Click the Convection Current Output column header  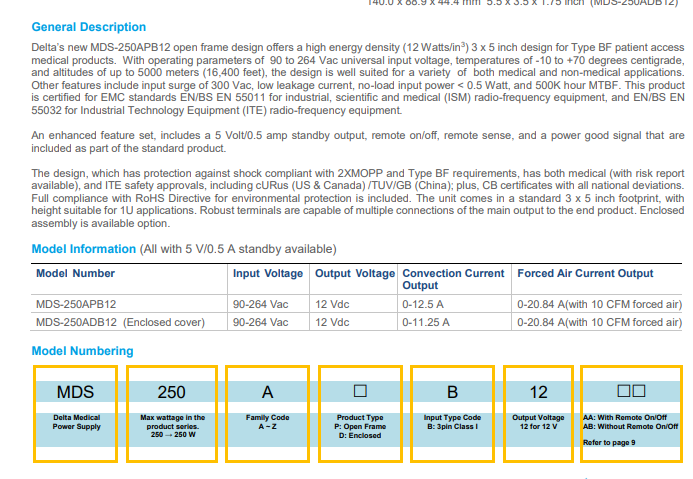tap(453, 279)
